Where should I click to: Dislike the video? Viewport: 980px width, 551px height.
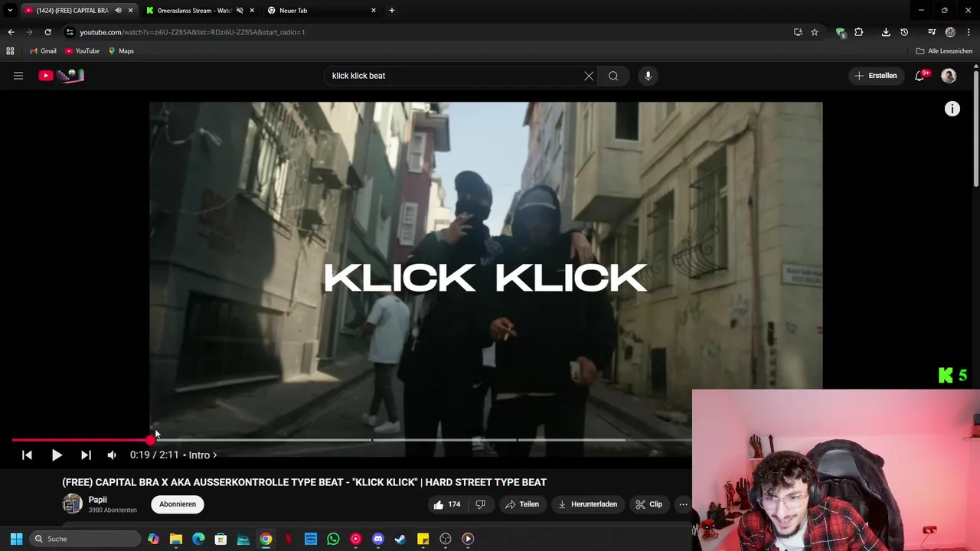coord(481,504)
